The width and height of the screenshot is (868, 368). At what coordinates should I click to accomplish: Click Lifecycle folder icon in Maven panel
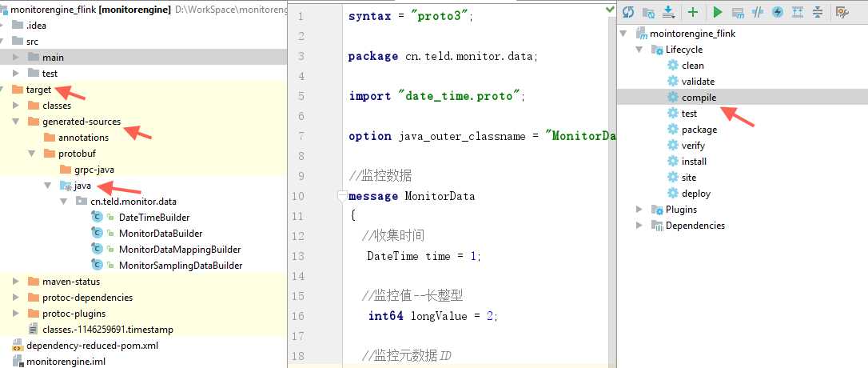pyautogui.click(x=657, y=50)
